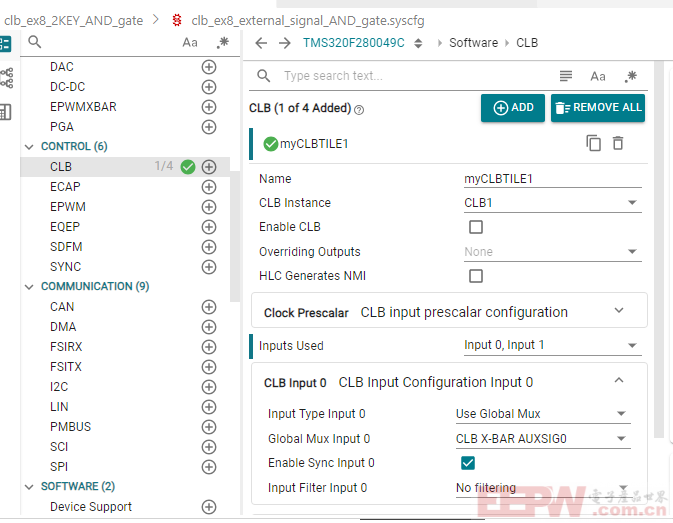The height and width of the screenshot is (523, 673).
Task: Open Global Mux Input 0 dropdown
Action: click(x=543, y=438)
